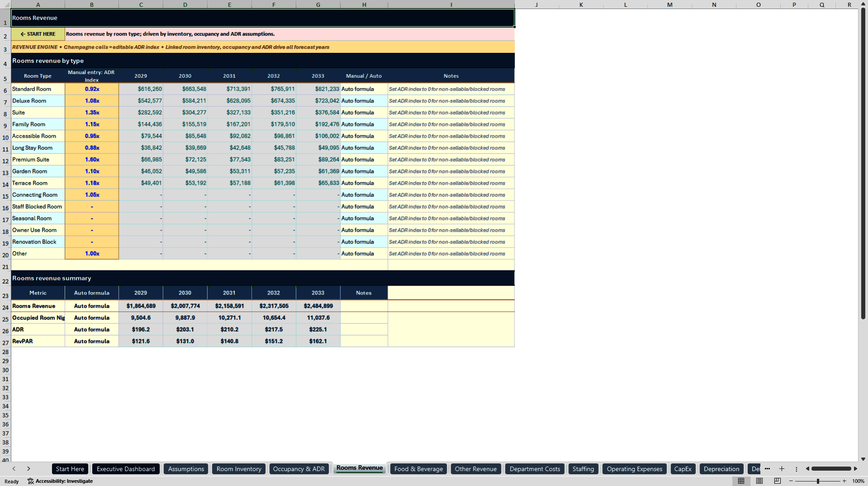Select Occupied Room Nights 2032 value 10,654.4
Screen dimensions: 868x486
274,318
